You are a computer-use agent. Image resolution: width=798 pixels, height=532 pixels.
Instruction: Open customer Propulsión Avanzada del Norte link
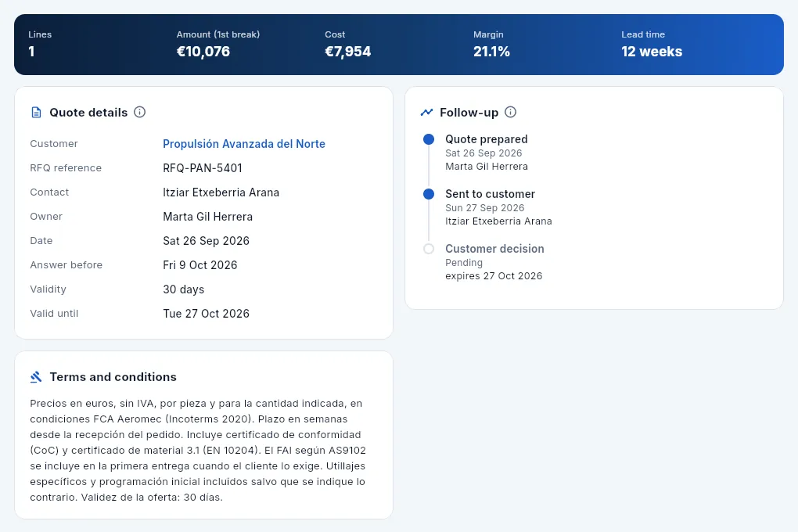(x=244, y=144)
